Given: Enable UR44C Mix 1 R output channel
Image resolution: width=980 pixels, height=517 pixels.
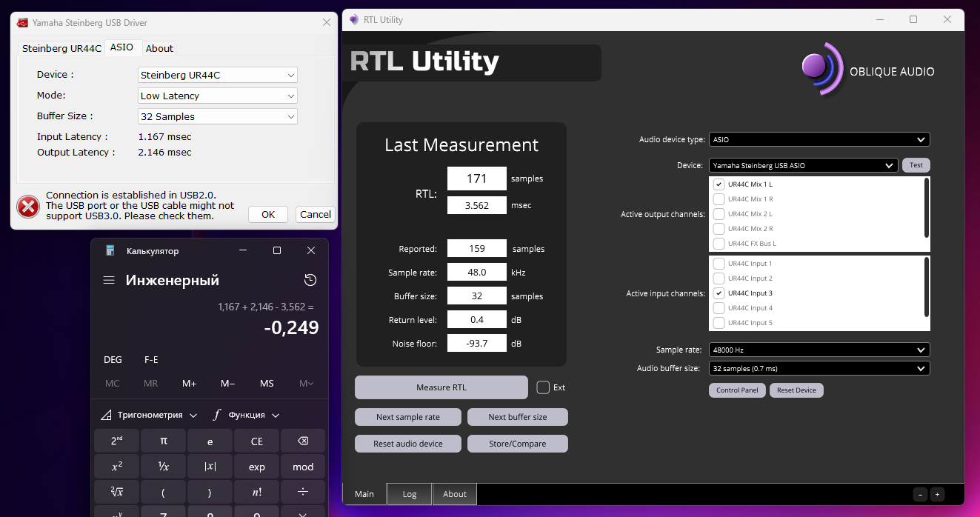Looking at the screenshot, I should 719,199.
